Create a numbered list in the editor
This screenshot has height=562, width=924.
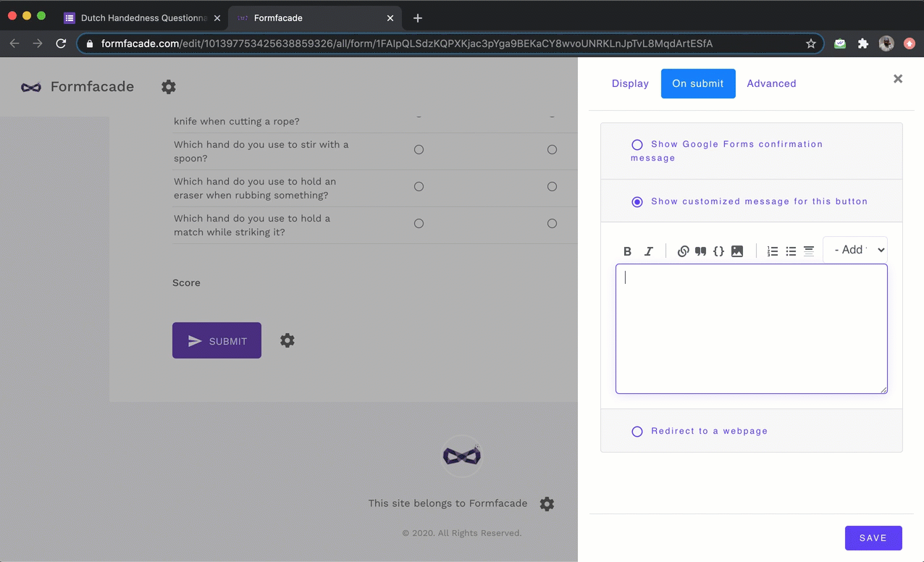tap(772, 251)
